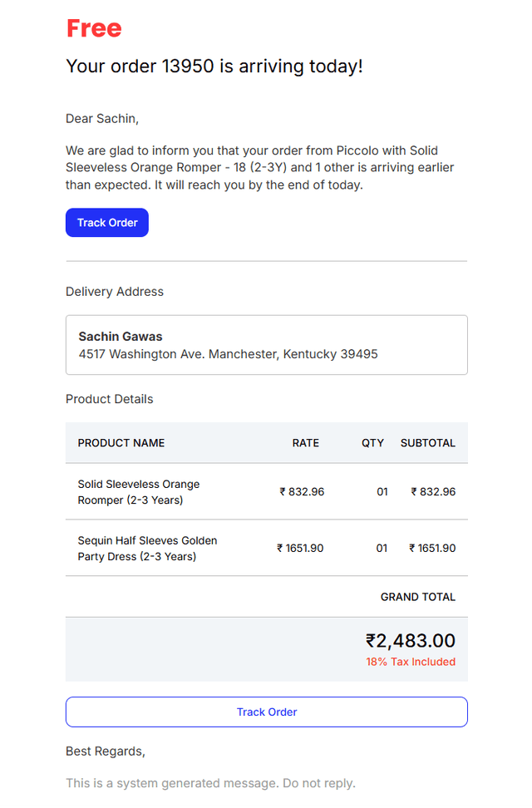This screenshot has width=532, height=808.
Task: Click the ₹2,483.00 total amount
Action: 411,641
